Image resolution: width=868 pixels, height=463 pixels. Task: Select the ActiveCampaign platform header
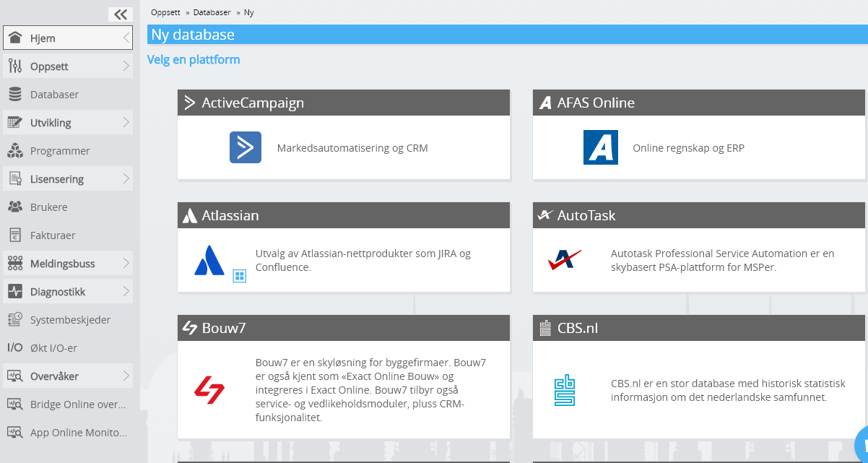pos(344,103)
